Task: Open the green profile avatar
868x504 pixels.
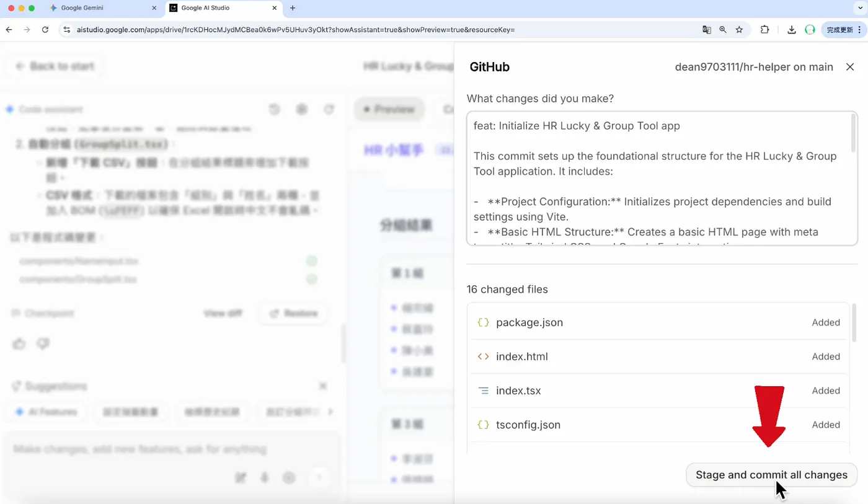Action: click(x=810, y=29)
